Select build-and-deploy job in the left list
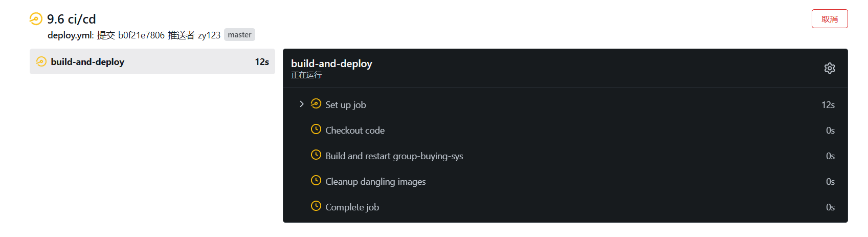Viewport: 868px width, 237px height. 152,61
